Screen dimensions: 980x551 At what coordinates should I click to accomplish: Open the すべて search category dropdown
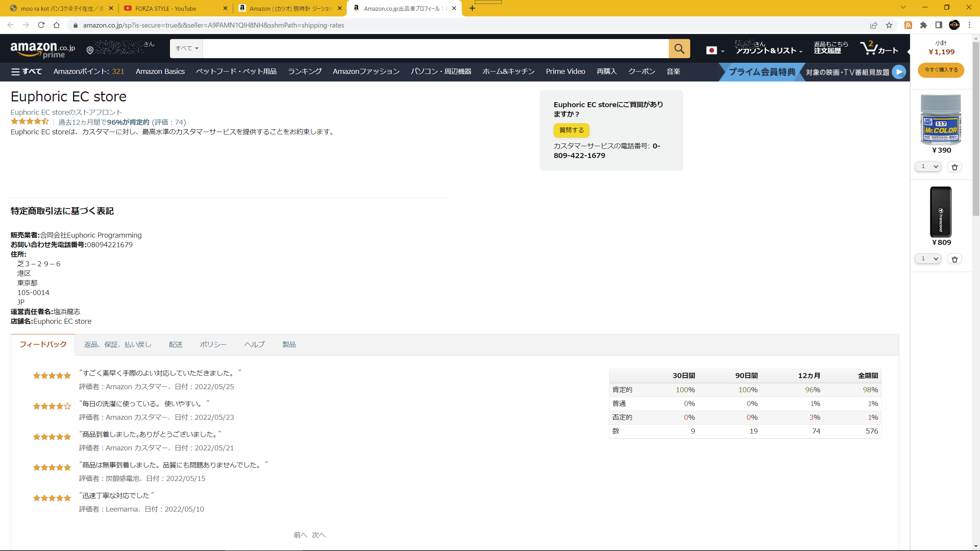pyautogui.click(x=186, y=49)
